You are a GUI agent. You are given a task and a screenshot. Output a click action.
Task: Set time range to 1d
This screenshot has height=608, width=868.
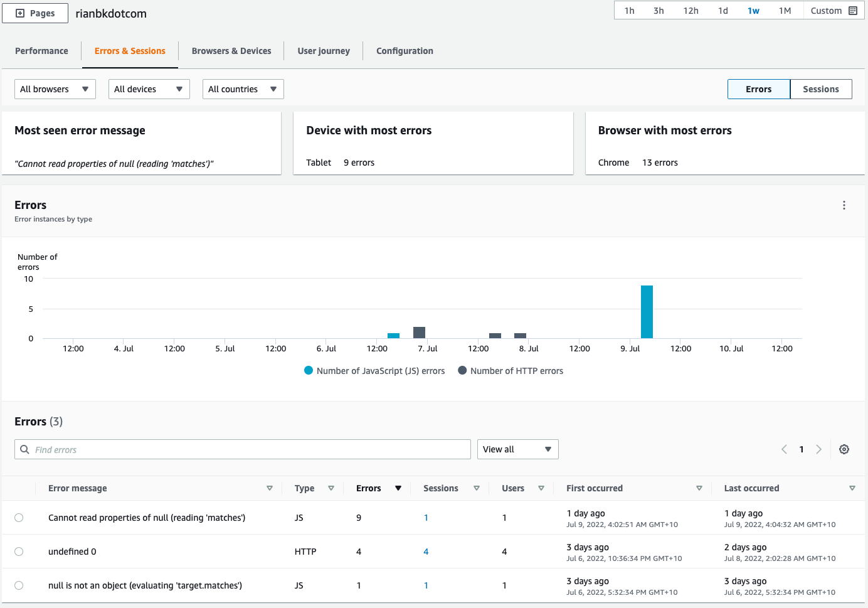(x=723, y=11)
